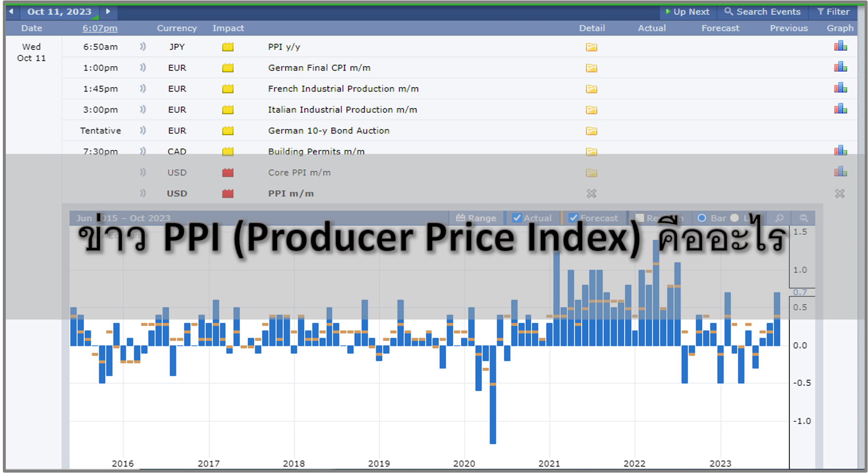
Task: Toggle sound alert for USD PPI m/m
Action: (x=143, y=193)
